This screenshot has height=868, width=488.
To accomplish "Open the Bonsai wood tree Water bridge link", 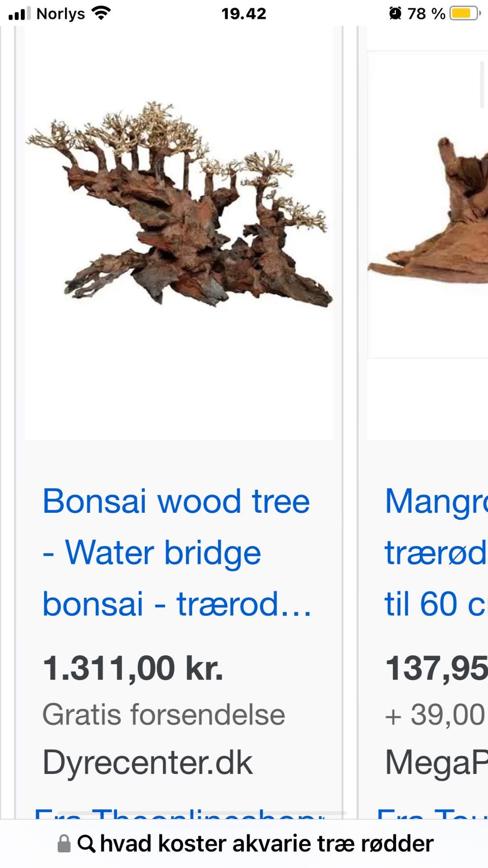I will click(177, 552).
